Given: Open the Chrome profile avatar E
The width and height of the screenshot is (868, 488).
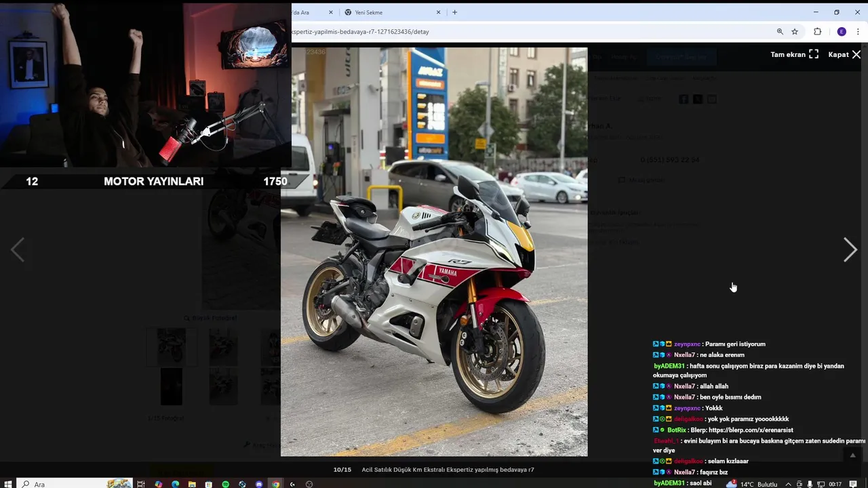Looking at the screenshot, I should click(842, 32).
